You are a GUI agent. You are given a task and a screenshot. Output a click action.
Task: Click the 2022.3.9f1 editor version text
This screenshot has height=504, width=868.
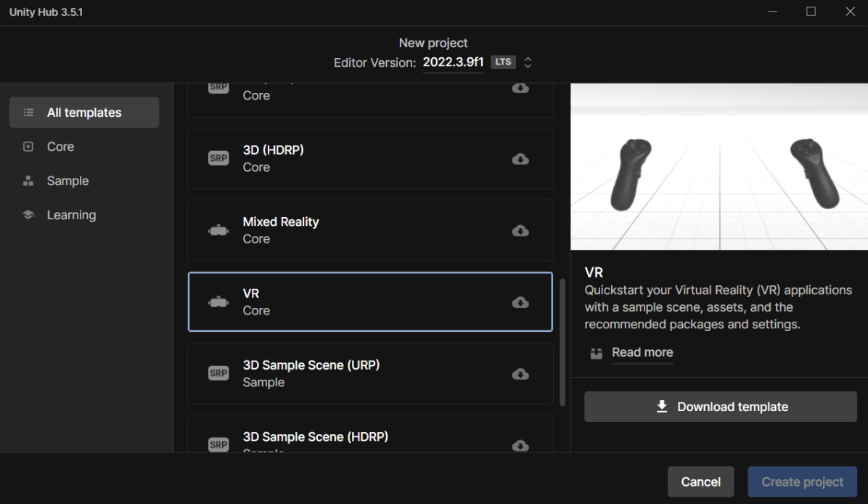tap(453, 62)
